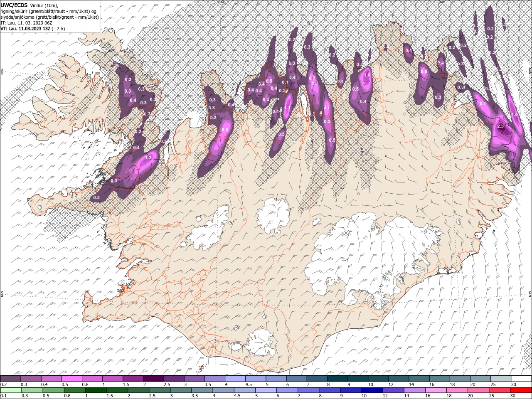Image resolution: width=532 pixels, height=399 pixels.
Task: Click the 'VT: Lau. 11.03.2023 13Z (+7 h)' line
Action: 33,28
